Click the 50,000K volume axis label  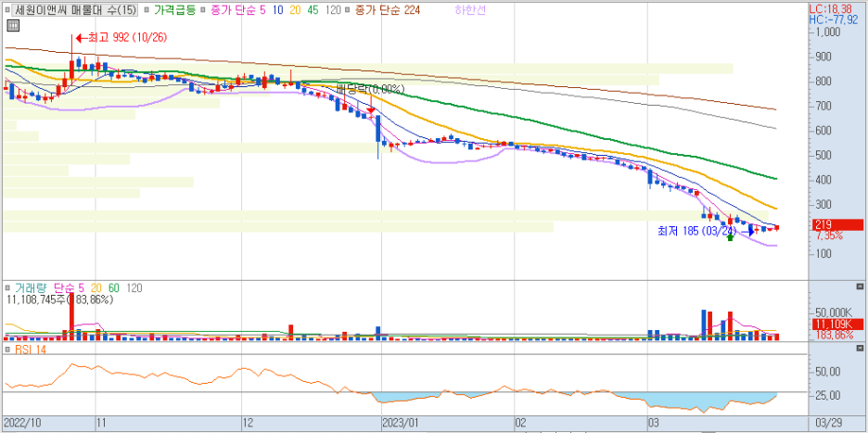836,312
